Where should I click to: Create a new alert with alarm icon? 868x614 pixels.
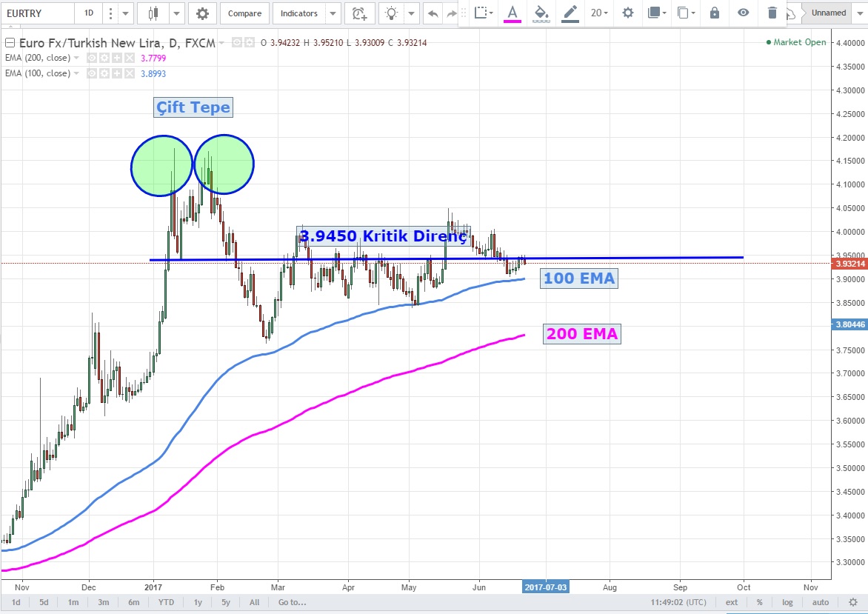tap(359, 13)
